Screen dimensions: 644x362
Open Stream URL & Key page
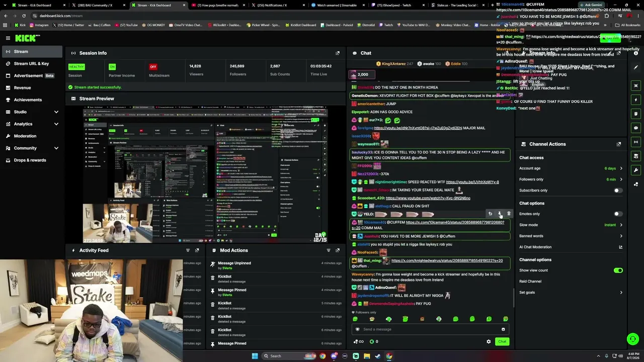coord(31,63)
